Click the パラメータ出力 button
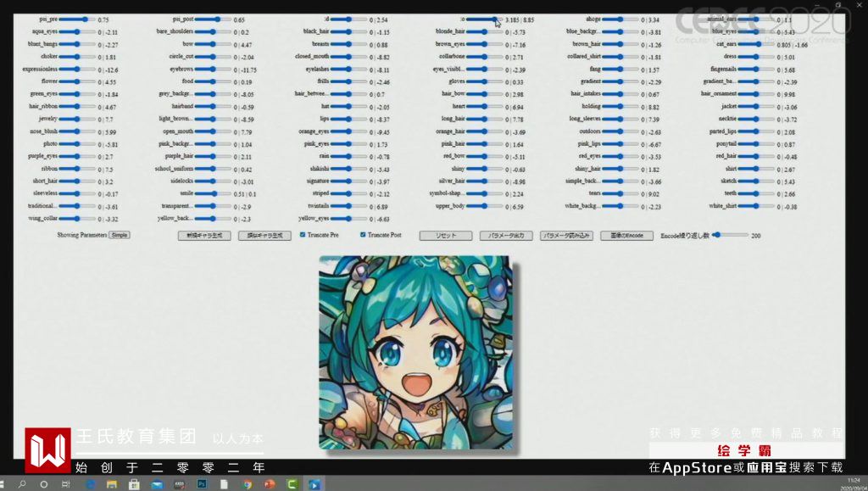The width and height of the screenshot is (868, 491). (506, 235)
